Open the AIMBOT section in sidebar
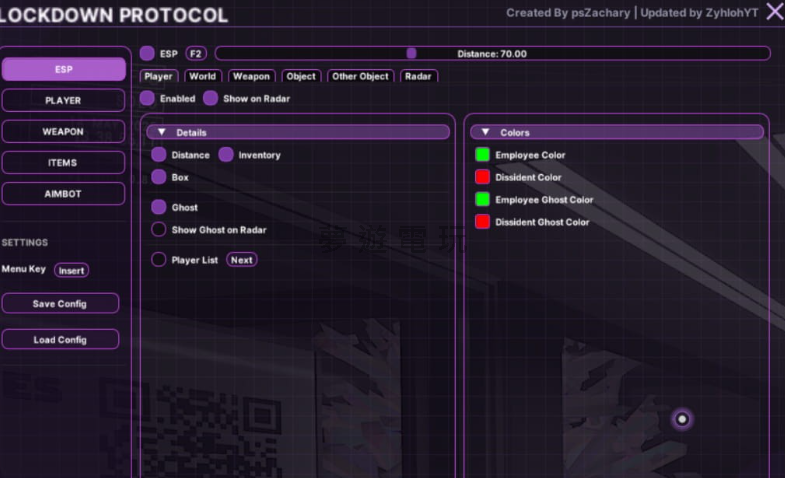This screenshot has height=478, width=785. 63,194
